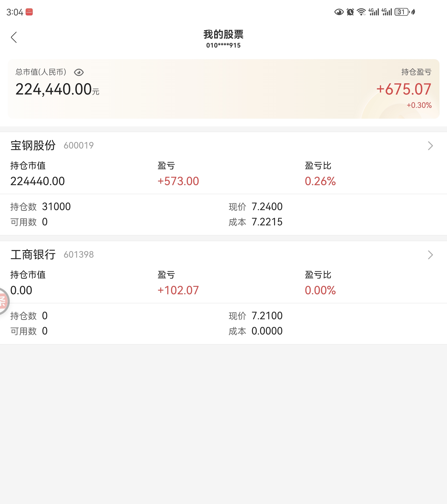The image size is (447, 504).
Task: Open the 宝钢股份 stock name
Action: (x=33, y=146)
